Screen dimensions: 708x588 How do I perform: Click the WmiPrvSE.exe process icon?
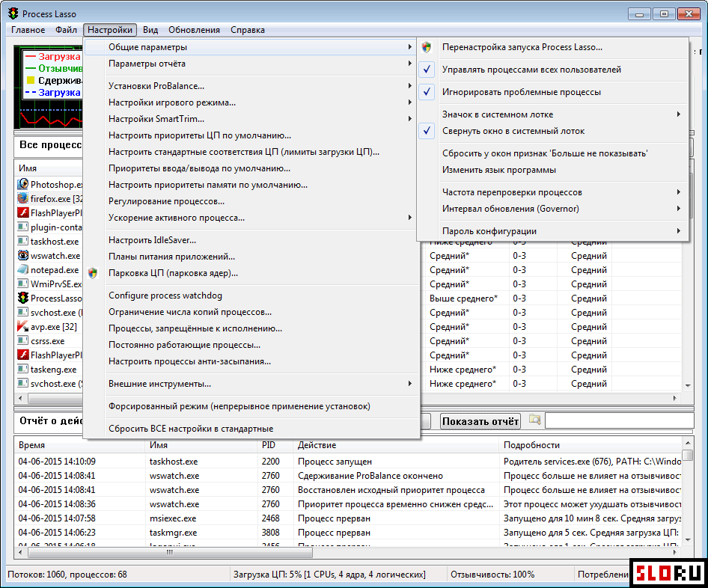pyautogui.click(x=22, y=284)
